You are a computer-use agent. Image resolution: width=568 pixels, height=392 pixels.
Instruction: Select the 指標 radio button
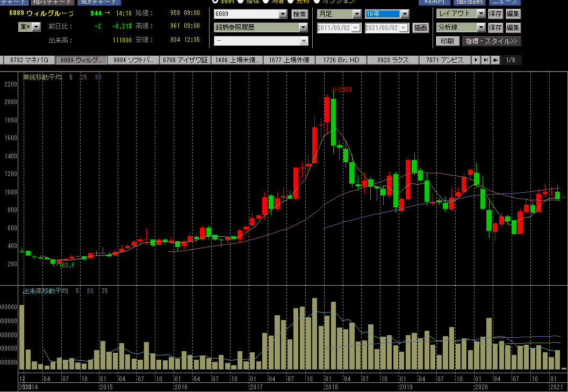pyautogui.click(x=240, y=2)
